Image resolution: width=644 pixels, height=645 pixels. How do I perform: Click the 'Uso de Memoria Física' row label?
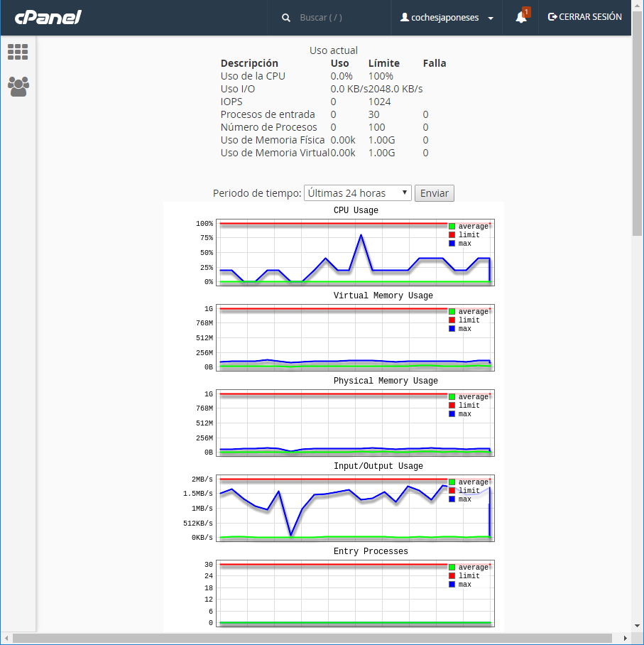[x=273, y=140]
